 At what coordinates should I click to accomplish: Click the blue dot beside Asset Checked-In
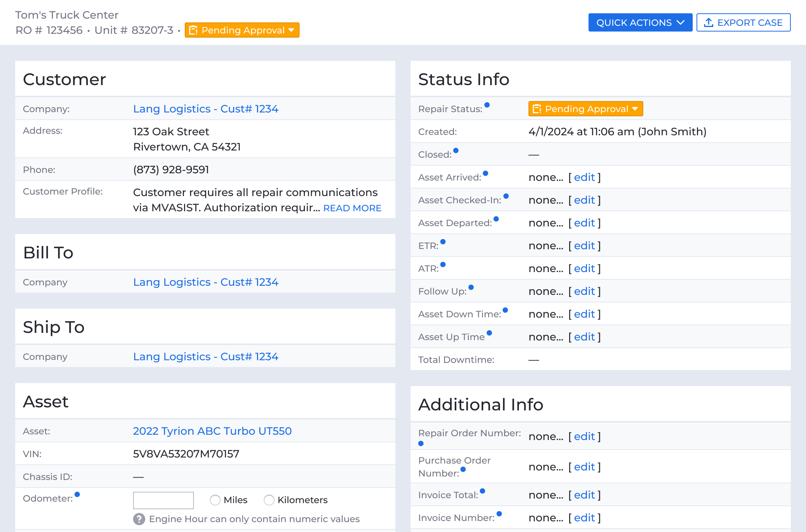tap(506, 196)
